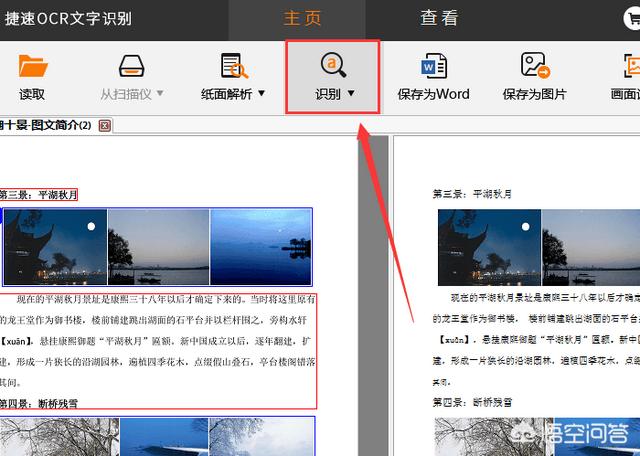Close the 图文简介(2) document tab
Viewport: 640px width, 456px height.
(105, 126)
